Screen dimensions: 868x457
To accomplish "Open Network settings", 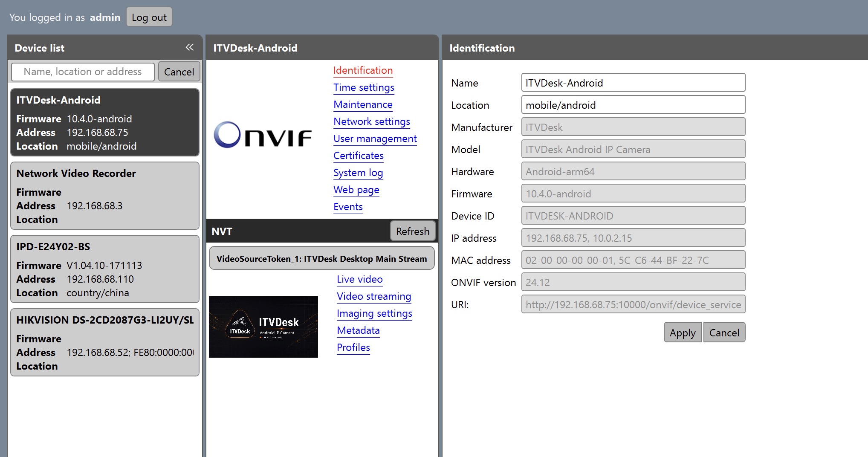I will (x=372, y=121).
